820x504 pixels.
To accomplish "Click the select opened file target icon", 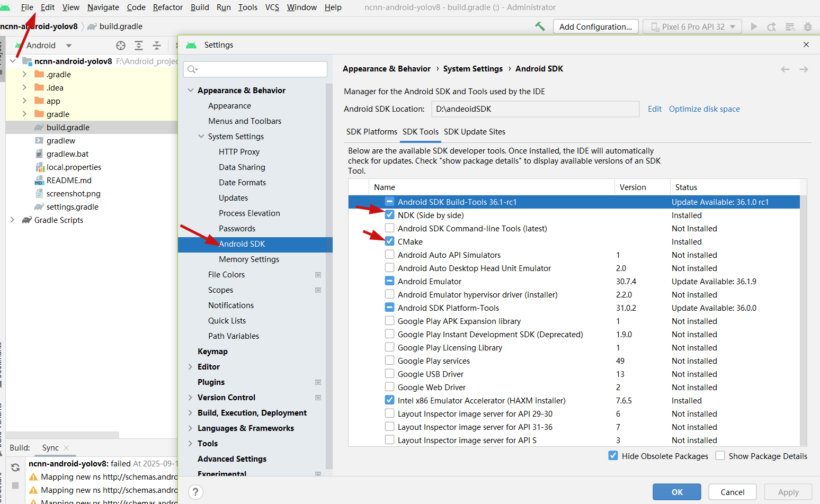I will (x=121, y=46).
